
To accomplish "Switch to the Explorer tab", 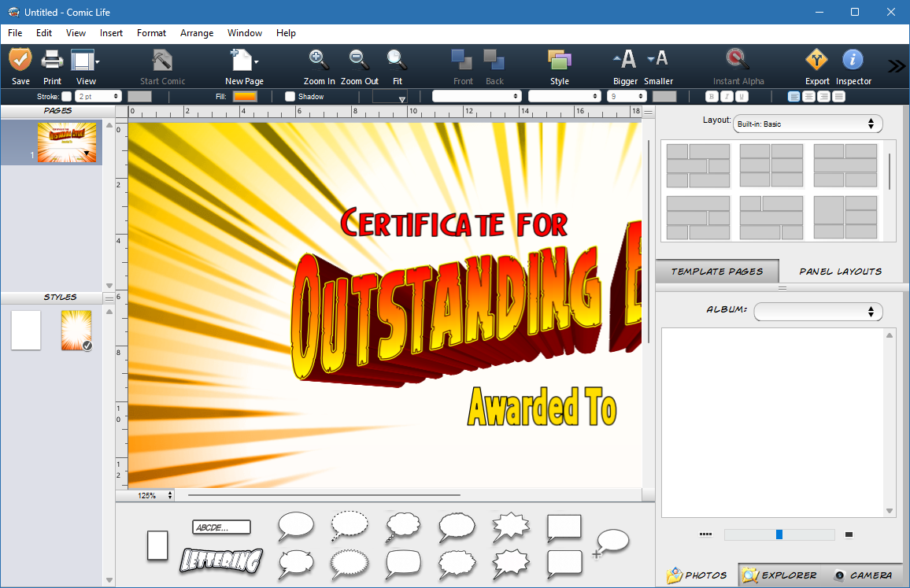I will tap(779, 575).
